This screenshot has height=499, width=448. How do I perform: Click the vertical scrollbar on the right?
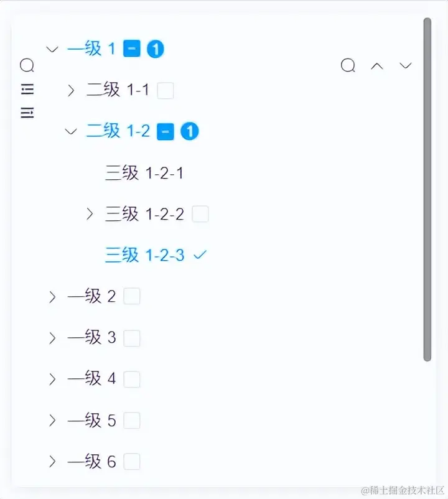[x=427, y=187]
